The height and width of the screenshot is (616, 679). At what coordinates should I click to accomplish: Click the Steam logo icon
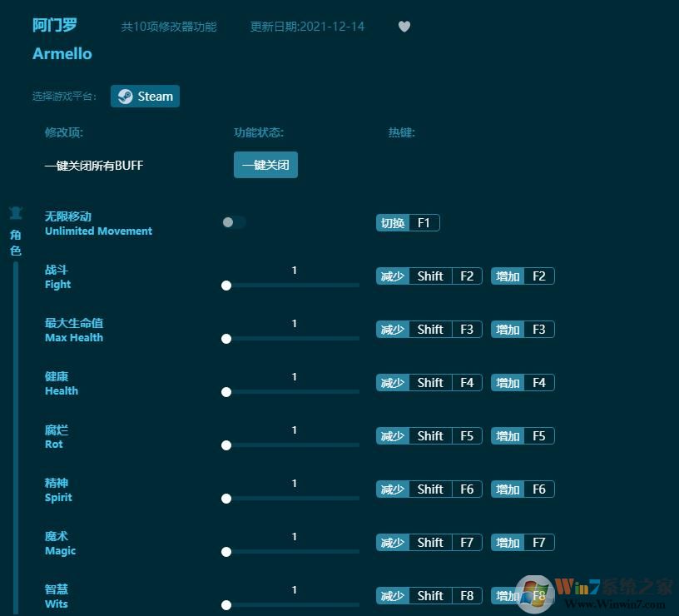click(x=125, y=96)
